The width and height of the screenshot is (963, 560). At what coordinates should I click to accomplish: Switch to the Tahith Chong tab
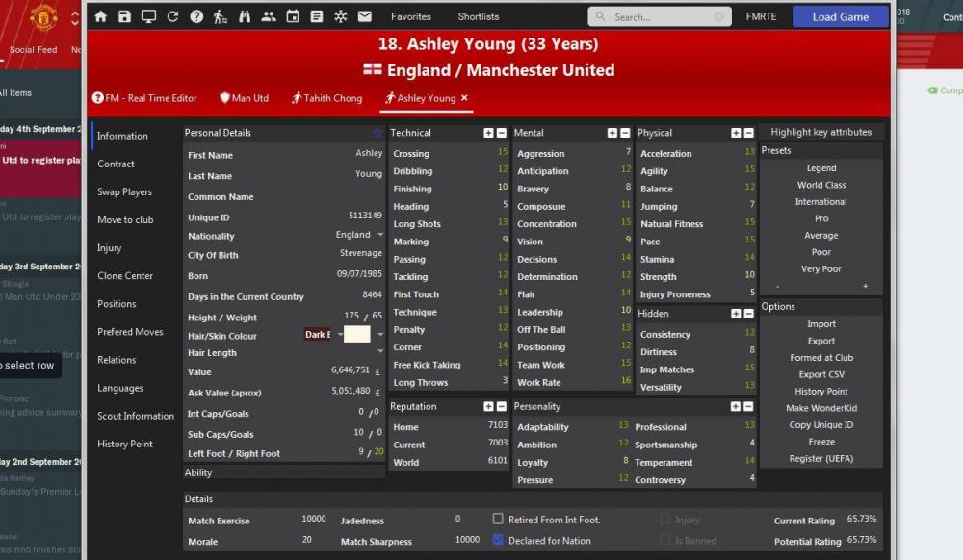pos(326,98)
